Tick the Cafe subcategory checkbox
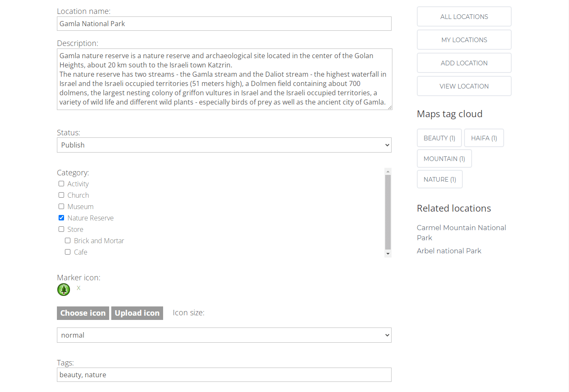The image size is (569, 392). 68,252
